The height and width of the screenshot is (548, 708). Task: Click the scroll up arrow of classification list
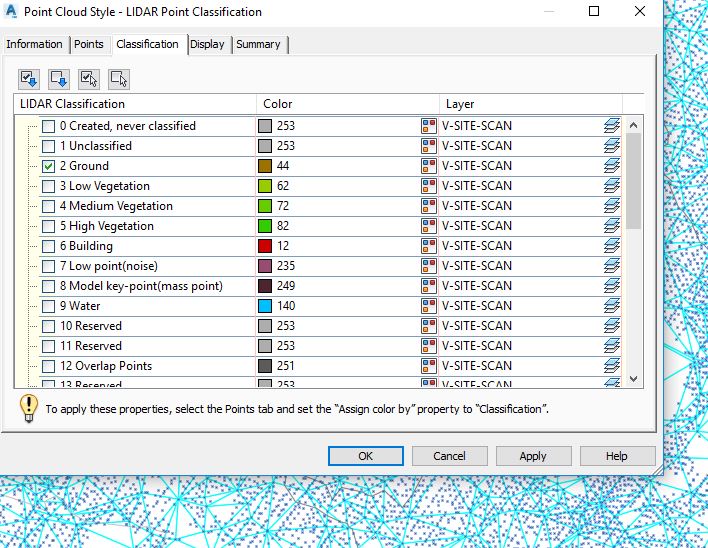633,125
